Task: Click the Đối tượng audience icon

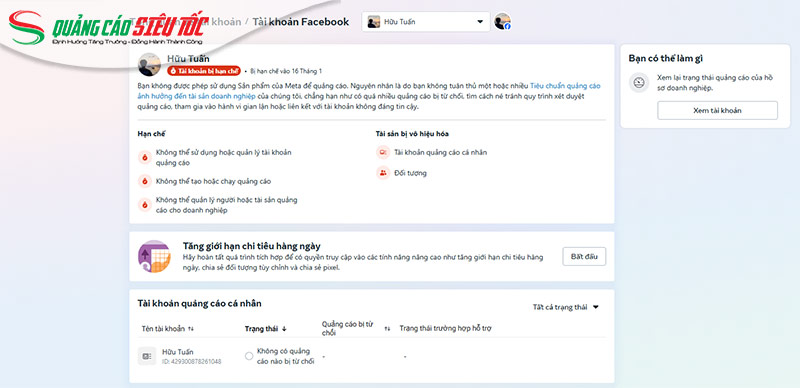Action: click(x=383, y=173)
